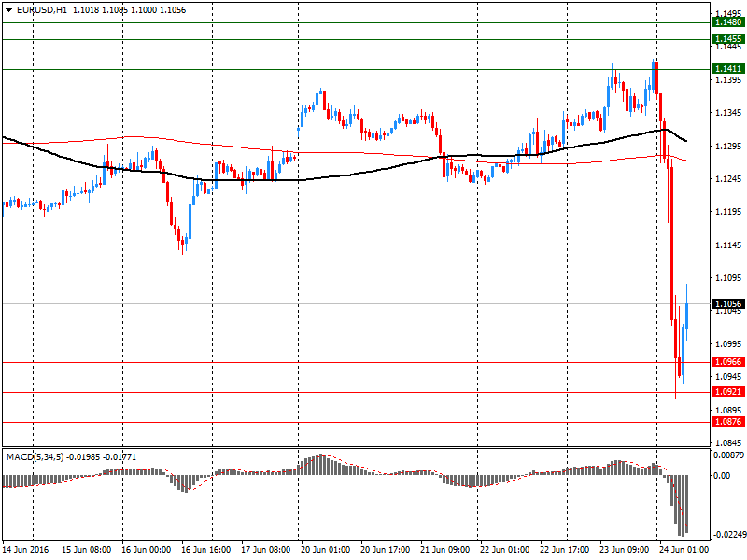Screen dimensions: 747x560
Task: Click the MACD(5,34,5) indicator label
Action: (x=35, y=457)
